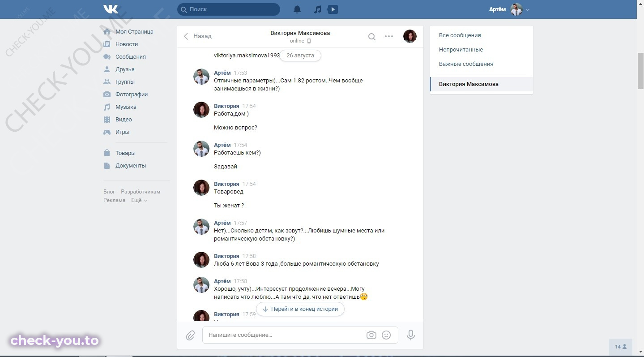
Task: Click Артём's avatar on the 17:53 message
Action: tap(201, 77)
